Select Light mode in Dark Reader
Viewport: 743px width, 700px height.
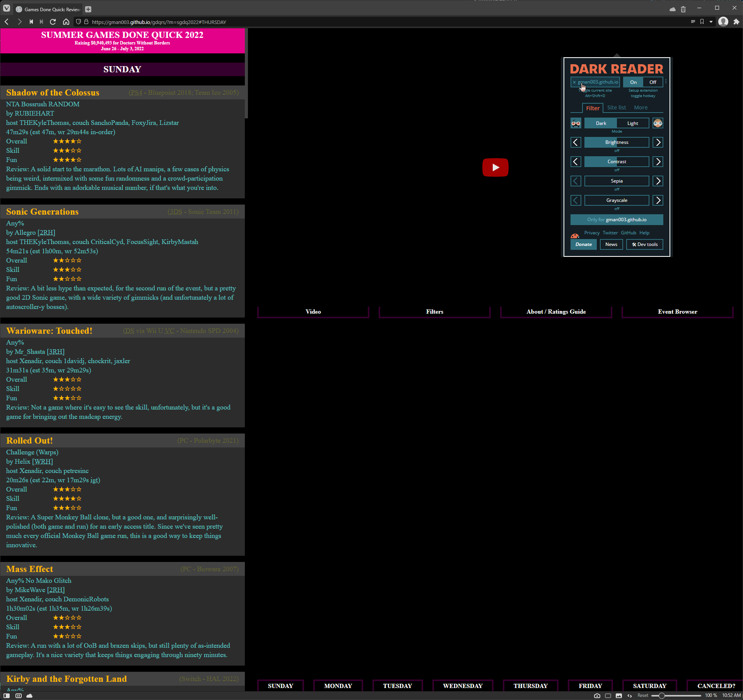[x=633, y=123]
